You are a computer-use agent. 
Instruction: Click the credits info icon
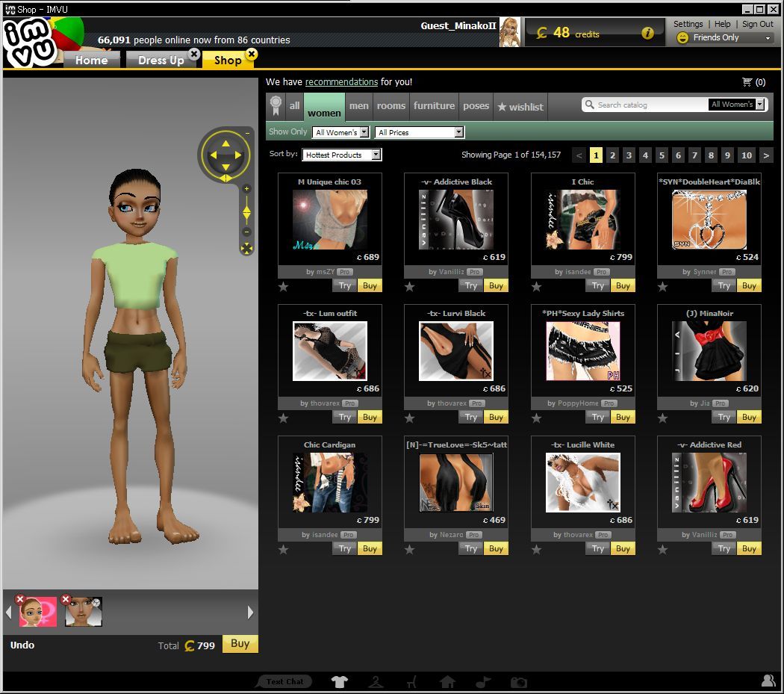click(x=647, y=34)
